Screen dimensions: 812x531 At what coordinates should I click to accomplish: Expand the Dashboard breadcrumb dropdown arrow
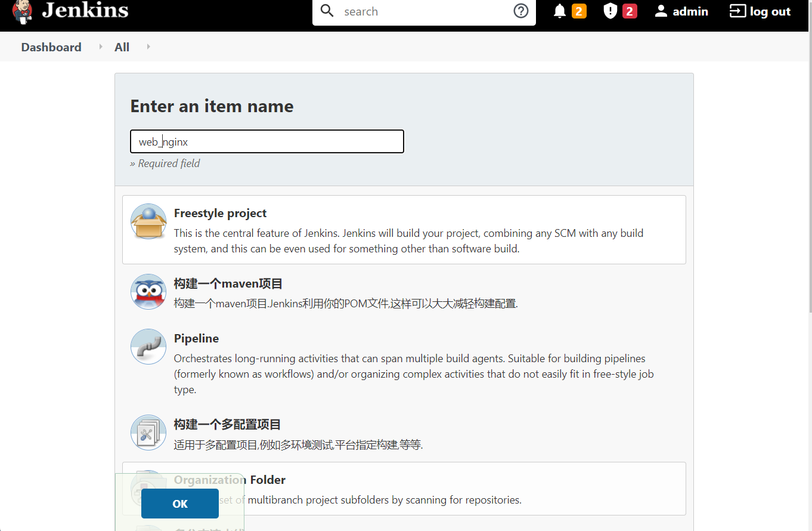point(101,47)
